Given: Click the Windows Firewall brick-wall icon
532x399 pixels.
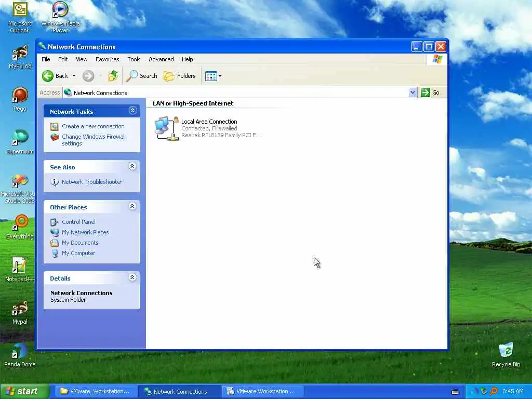Looking at the screenshot, I should click(x=54, y=137).
